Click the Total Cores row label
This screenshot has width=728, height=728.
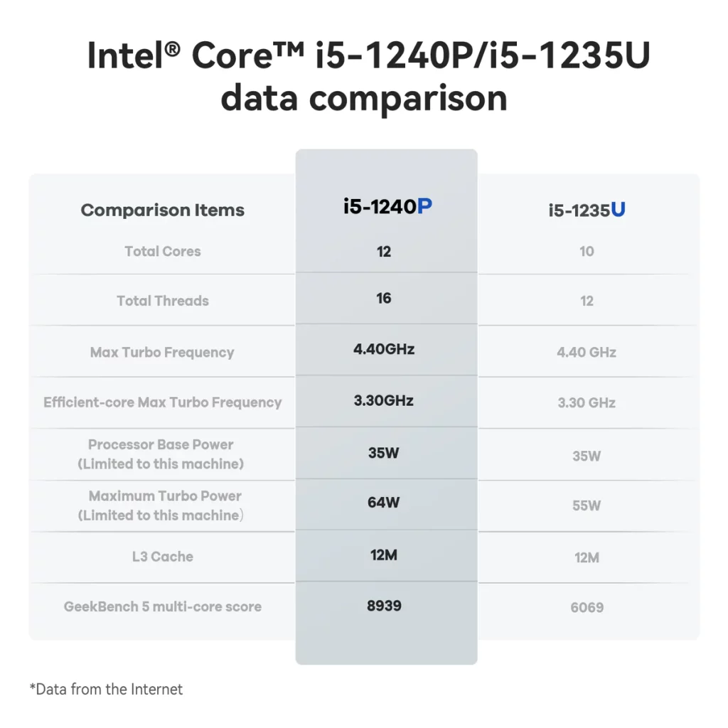point(163,251)
